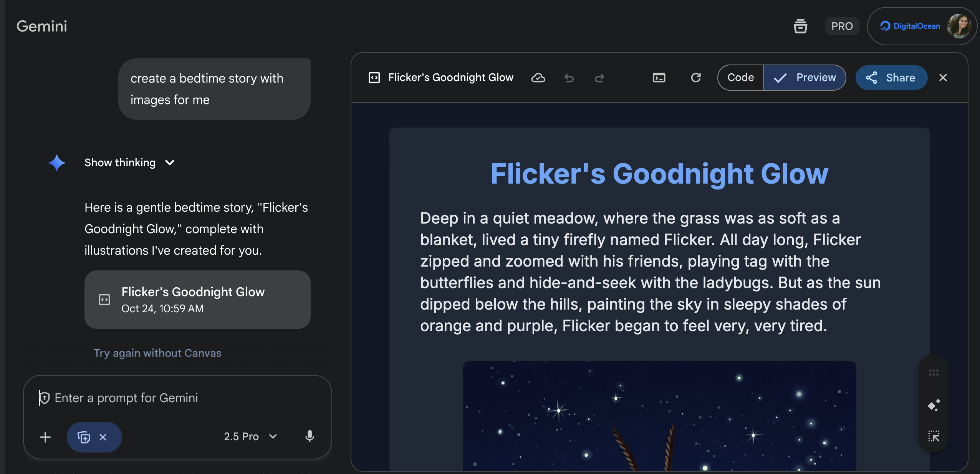980x474 pixels.
Task: Click the sparkle AI edit icon
Action: pos(934,405)
